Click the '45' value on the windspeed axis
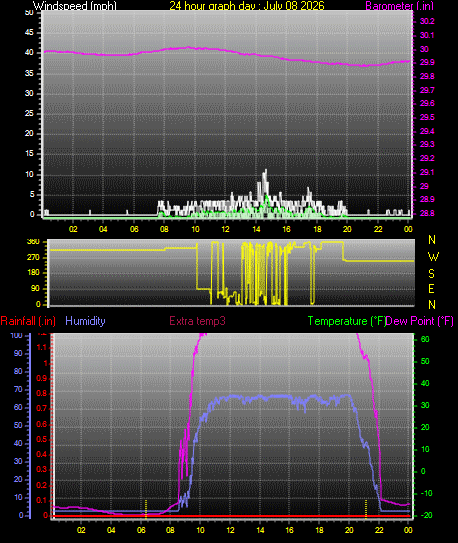Image resolution: width=458 pixels, height=543 pixels. coord(29,33)
